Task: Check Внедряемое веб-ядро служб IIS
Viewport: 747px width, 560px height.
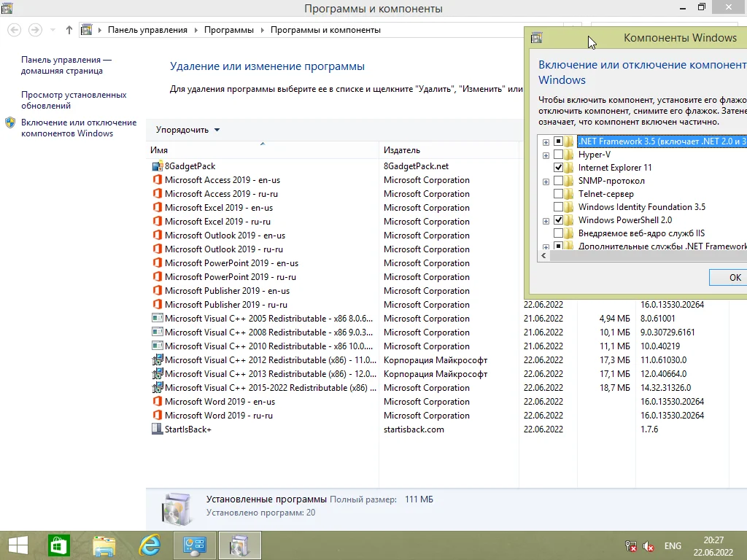Action: click(x=558, y=233)
